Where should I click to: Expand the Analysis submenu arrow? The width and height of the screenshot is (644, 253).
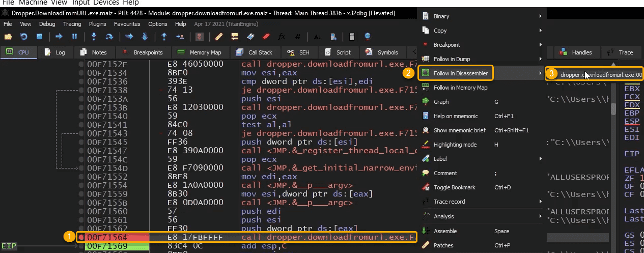coord(540,216)
